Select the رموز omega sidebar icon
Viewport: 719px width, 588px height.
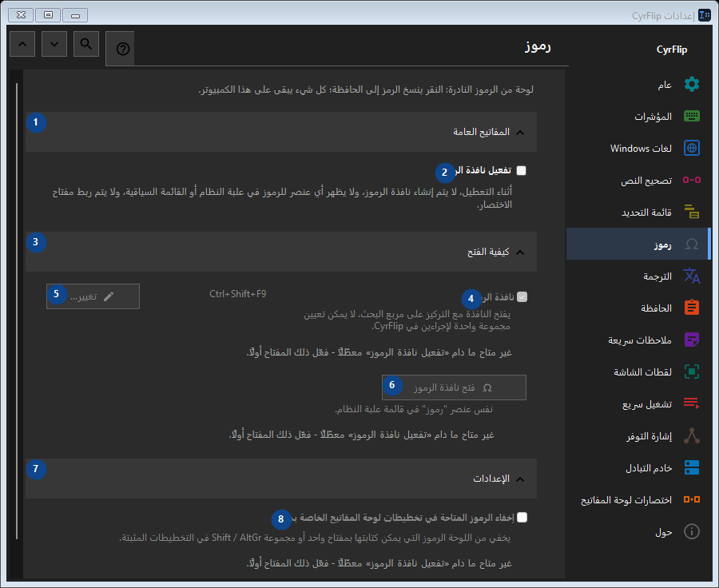(692, 244)
